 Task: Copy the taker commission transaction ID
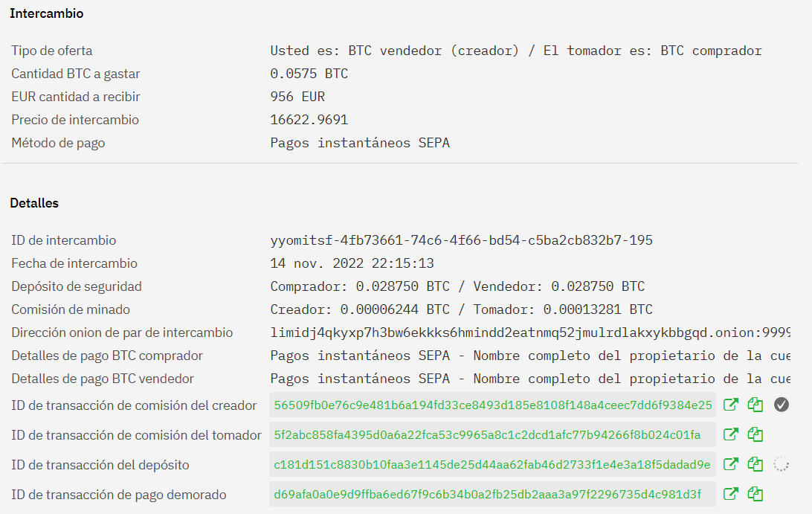pyautogui.click(x=755, y=434)
